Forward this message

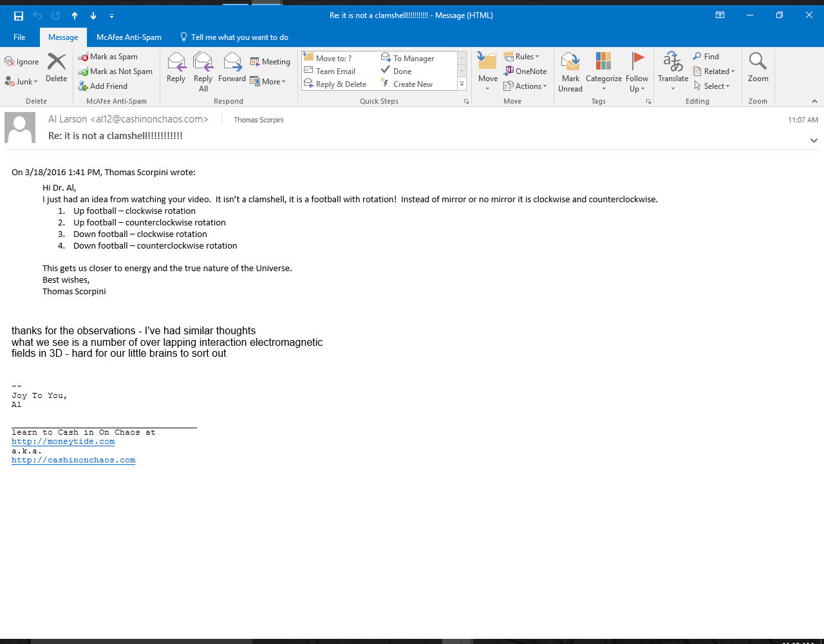(232, 68)
